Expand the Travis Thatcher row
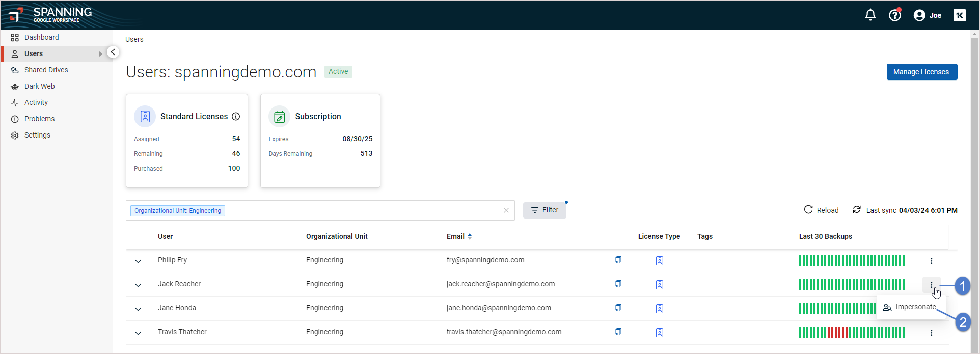The height and width of the screenshot is (354, 980). 138,333
